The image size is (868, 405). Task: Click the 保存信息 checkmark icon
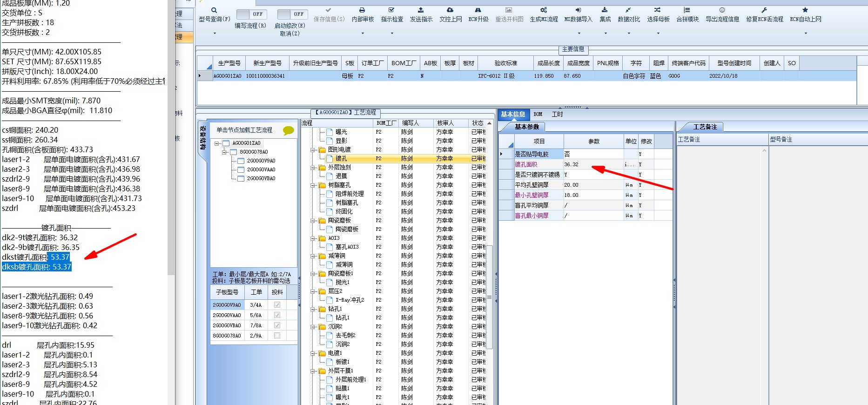pos(329,10)
